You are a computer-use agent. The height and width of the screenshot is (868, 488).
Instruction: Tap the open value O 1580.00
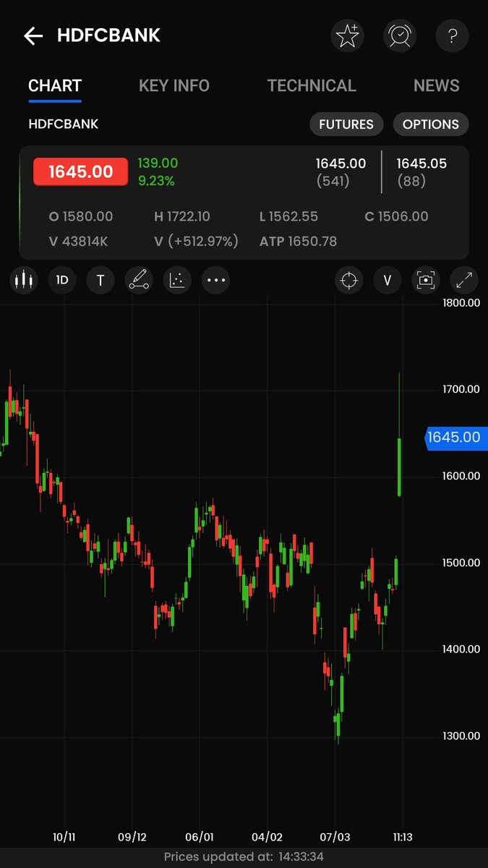[81, 216]
